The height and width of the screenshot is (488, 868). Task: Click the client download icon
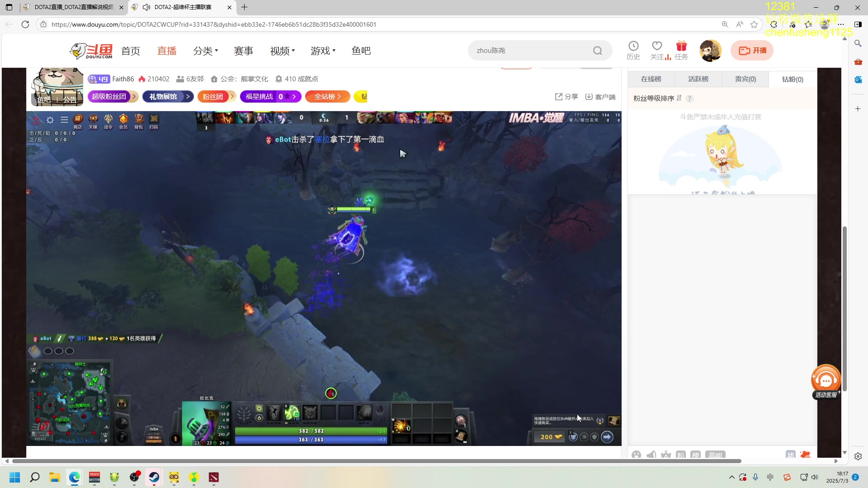600,97
